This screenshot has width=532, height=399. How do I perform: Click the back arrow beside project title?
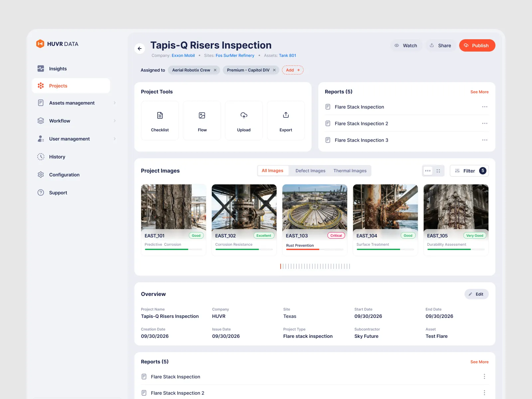click(x=140, y=49)
